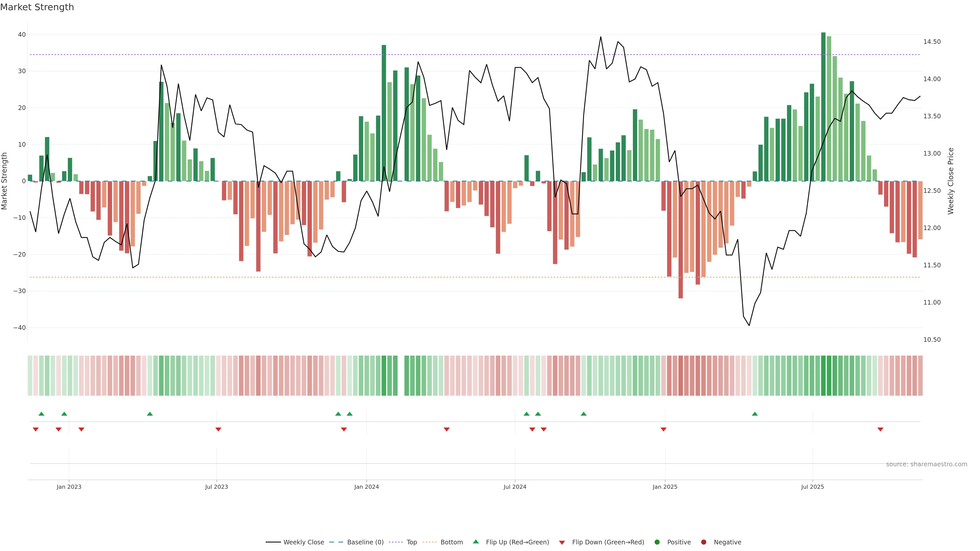Click the Flip Down red triangle legend icon
980x551 pixels.
[562, 543]
